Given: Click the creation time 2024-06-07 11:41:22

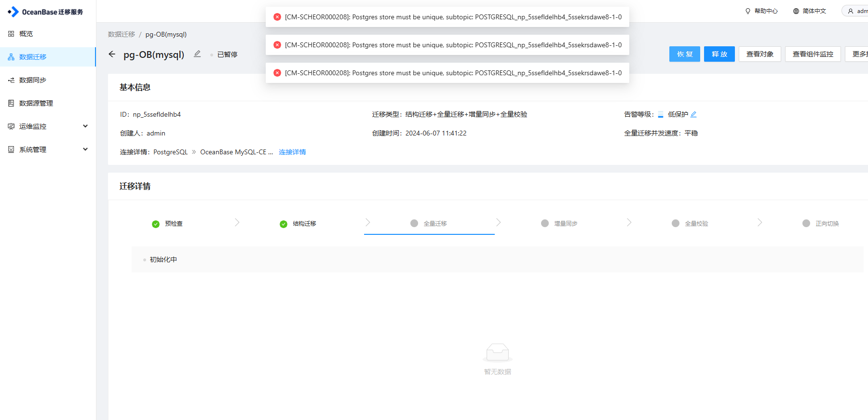Looking at the screenshot, I should [x=436, y=133].
